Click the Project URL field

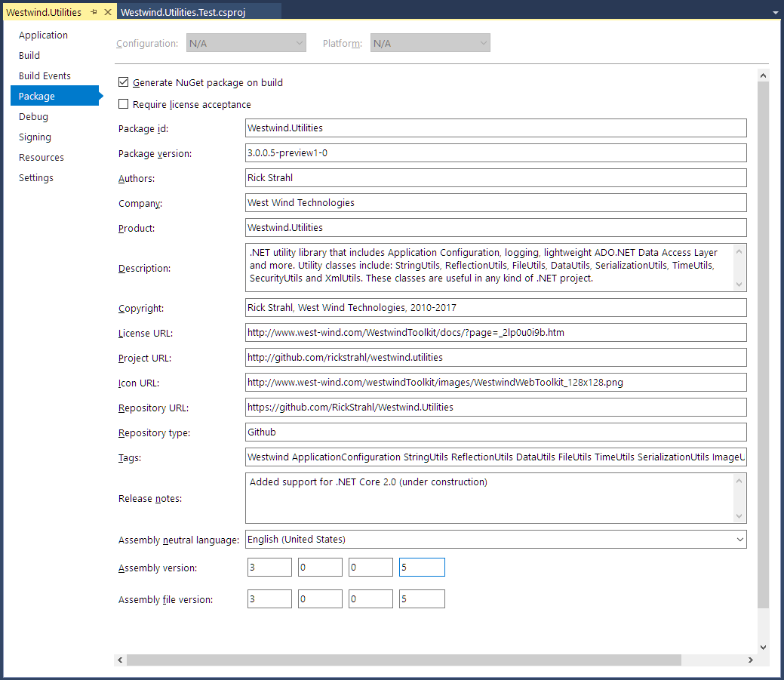click(496, 358)
